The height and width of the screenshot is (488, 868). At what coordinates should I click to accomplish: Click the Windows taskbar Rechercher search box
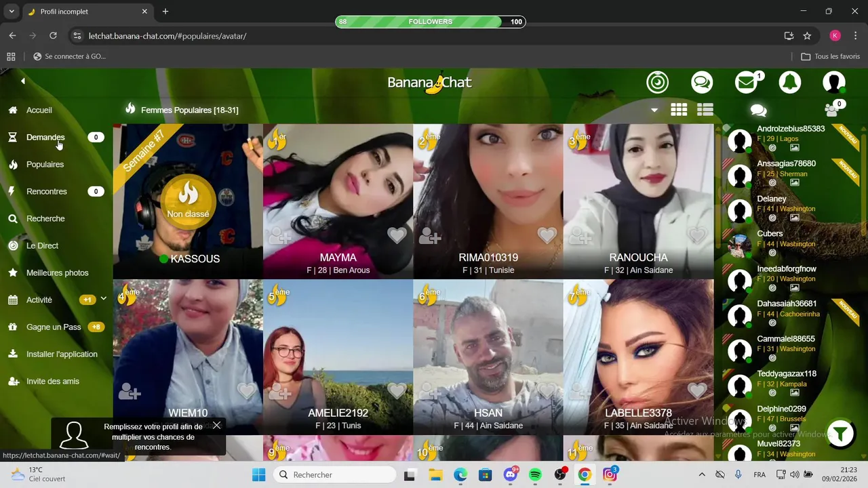tap(335, 474)
